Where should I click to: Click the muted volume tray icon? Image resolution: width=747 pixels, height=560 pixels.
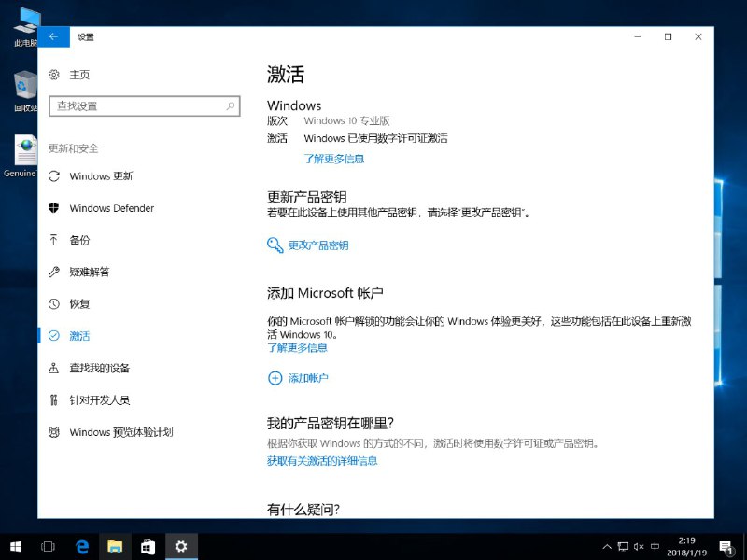(x=639, y=547)
